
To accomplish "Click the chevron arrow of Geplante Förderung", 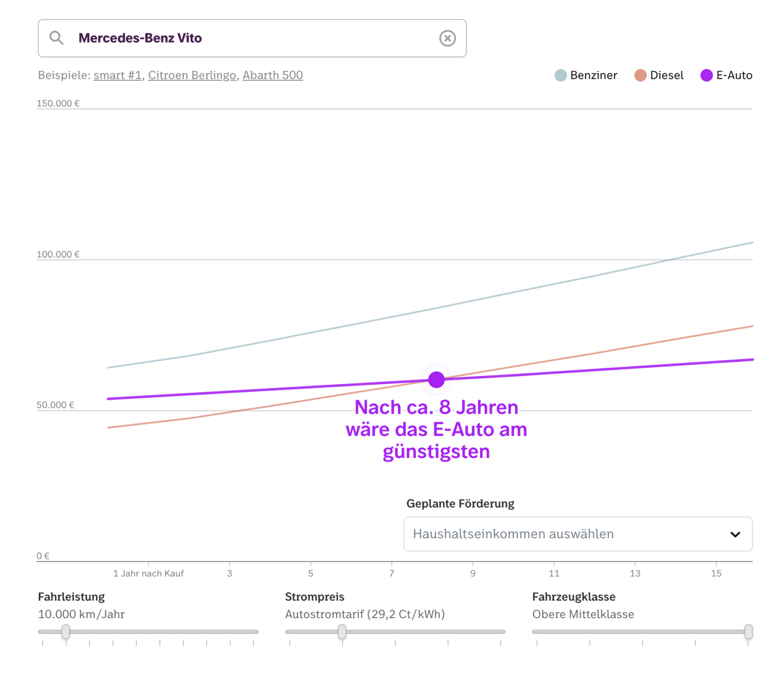I will [x=735, y=534].
